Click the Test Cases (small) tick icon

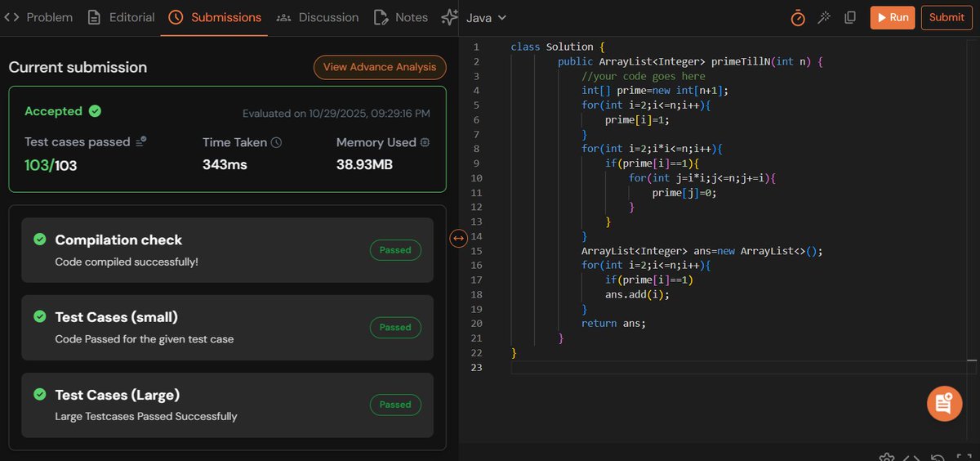(39, 316)
